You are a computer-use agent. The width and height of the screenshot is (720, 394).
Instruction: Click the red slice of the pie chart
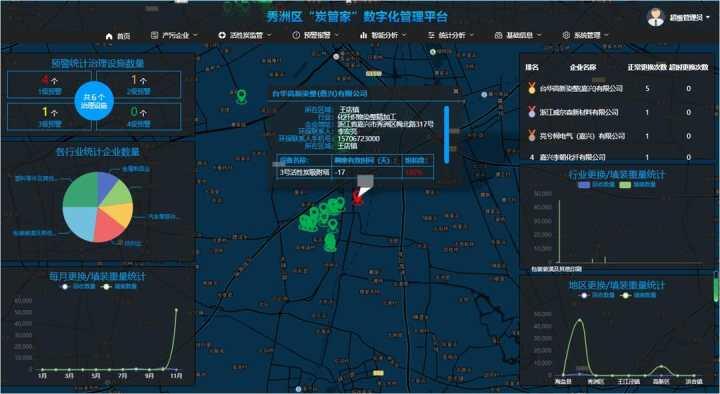point(108,225)
